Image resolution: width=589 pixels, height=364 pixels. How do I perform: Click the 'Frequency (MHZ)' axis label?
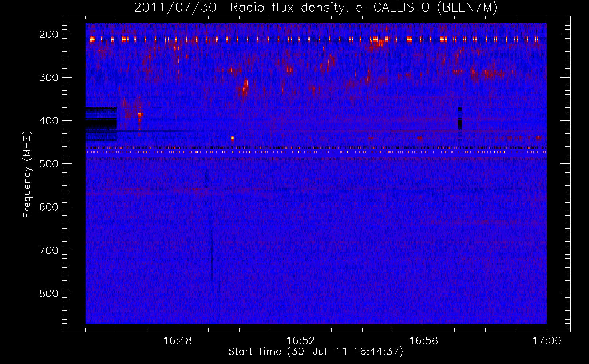27,175
